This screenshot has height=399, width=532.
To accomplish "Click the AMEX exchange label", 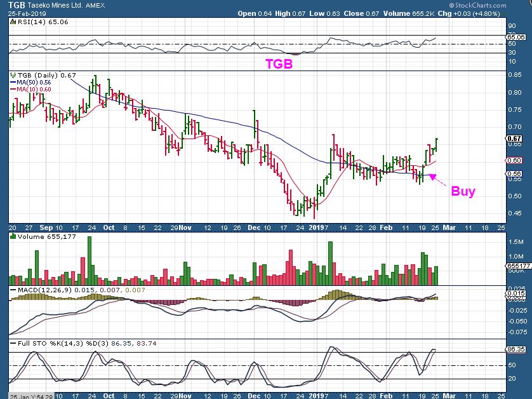I will 95,6.
